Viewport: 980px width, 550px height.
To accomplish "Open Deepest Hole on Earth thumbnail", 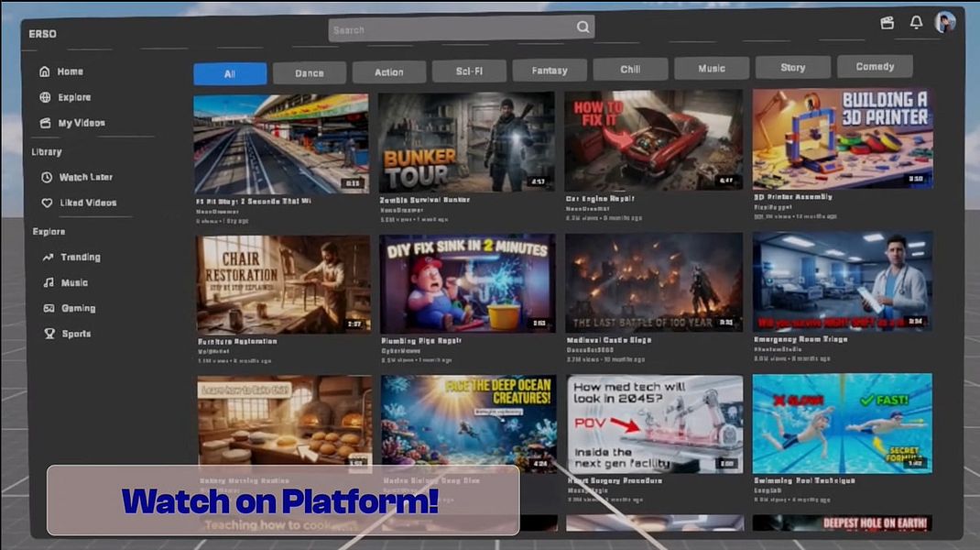I will pyautogui.click(x=843, y=523).
